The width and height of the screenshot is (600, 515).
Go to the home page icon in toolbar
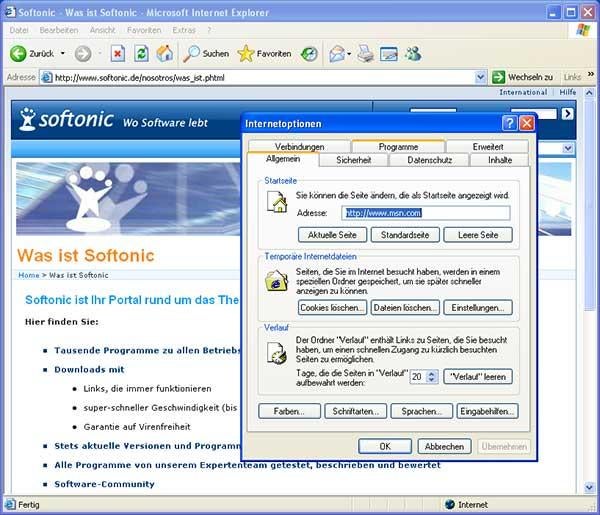click(165, 54)
